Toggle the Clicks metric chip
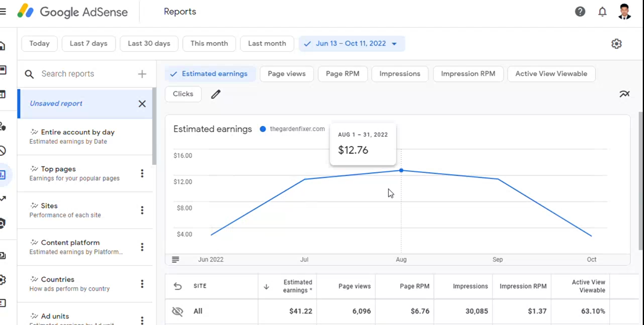 point(183,94)
